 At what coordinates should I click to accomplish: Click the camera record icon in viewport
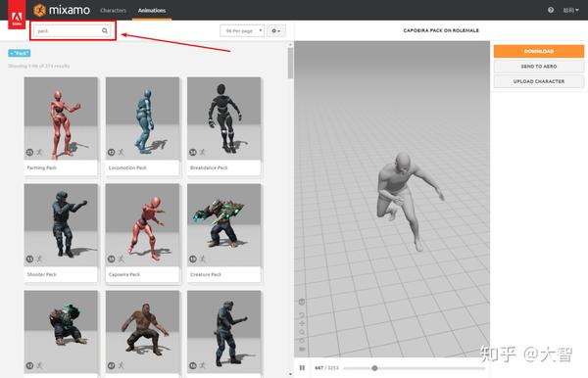(x=302, y=350)
